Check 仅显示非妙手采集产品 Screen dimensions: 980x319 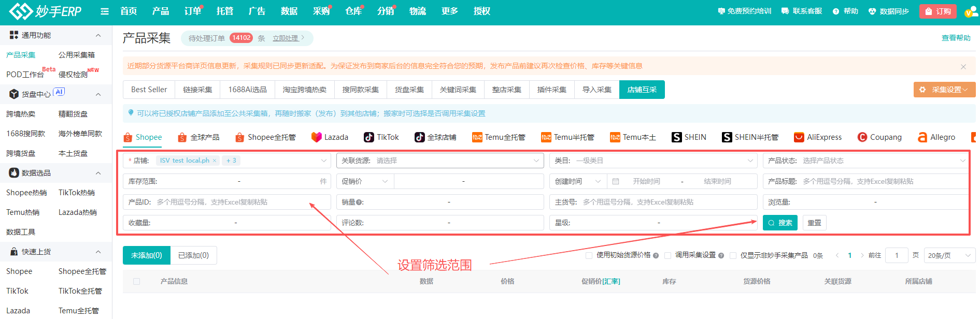[x=733, y=255]
